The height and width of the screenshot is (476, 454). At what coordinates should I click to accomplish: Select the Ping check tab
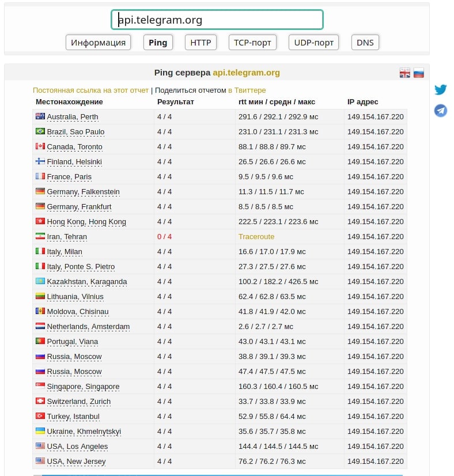(158, 43)
